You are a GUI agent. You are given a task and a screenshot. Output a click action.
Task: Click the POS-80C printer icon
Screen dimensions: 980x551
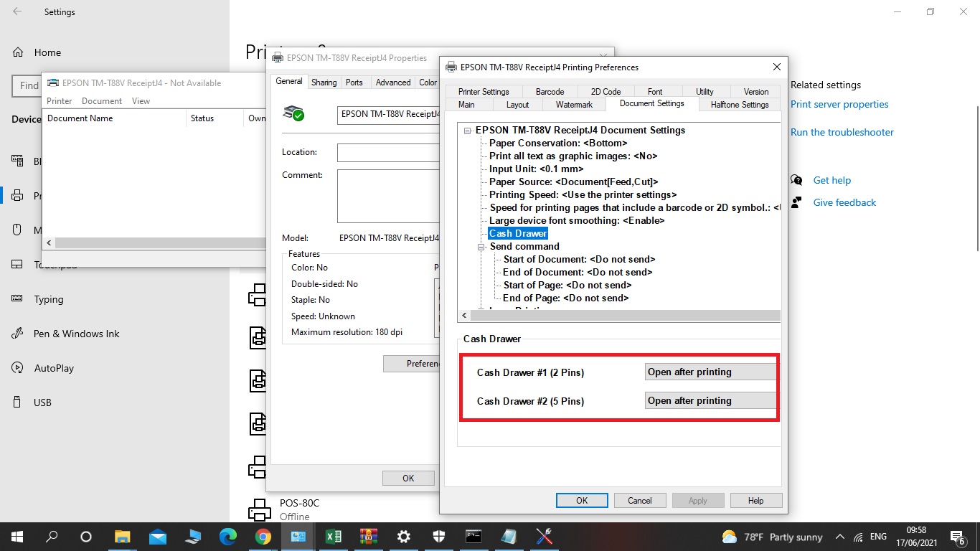tap(259, 509)
